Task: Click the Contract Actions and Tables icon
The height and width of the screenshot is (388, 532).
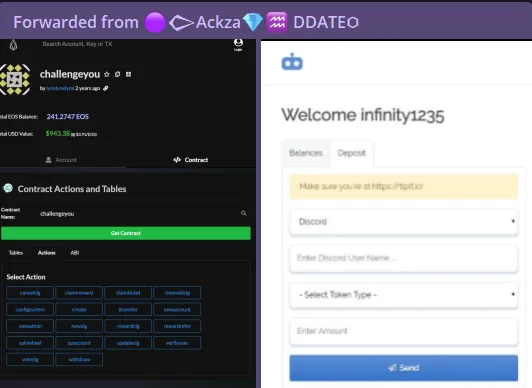Action: tap(8, 188)
